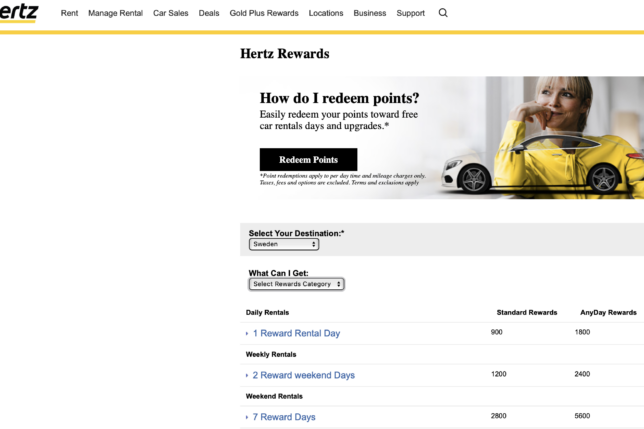This screenshot has height=429, width=644.
Task: Click the woman with car banner image
Action: pos(542,138)
